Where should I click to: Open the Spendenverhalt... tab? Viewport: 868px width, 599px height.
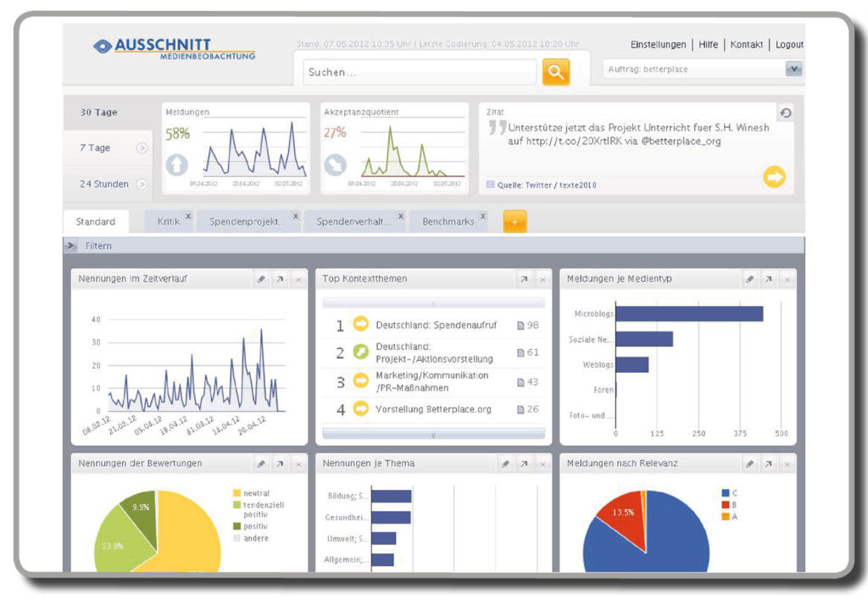(353, 222)
